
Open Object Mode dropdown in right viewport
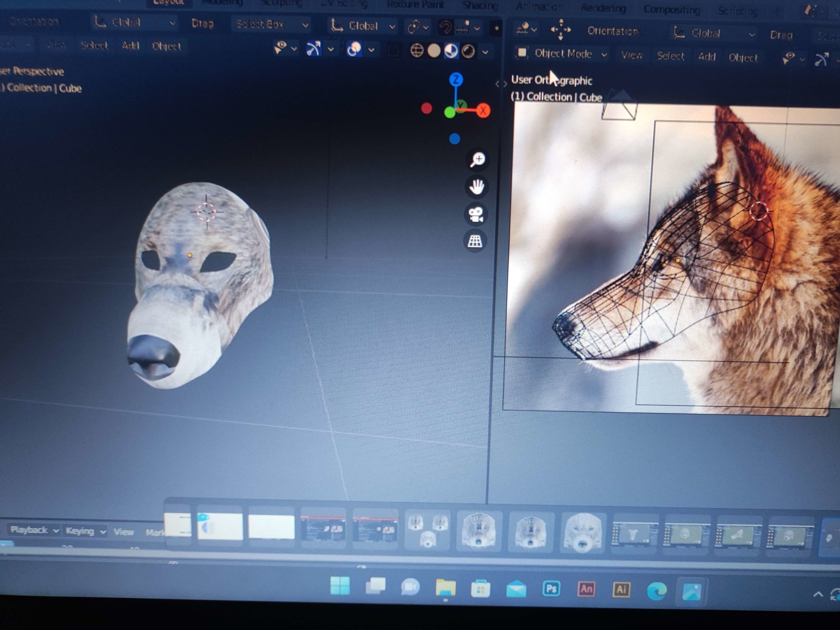point(562,54)
